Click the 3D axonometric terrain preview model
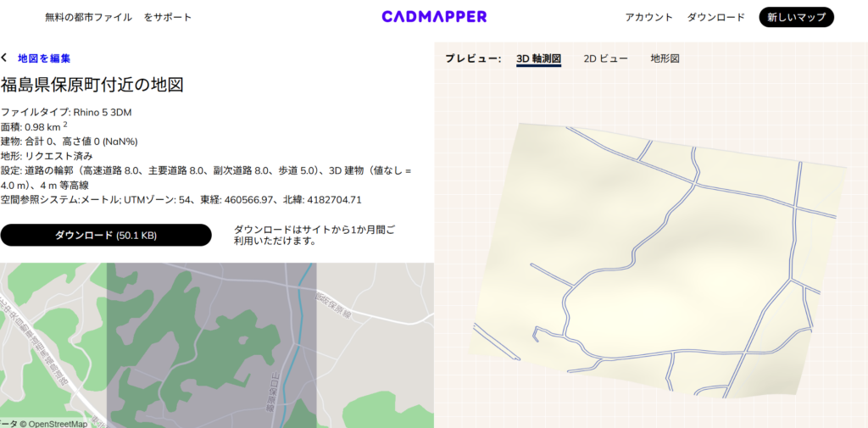The image size is (868, 428). [661, 254]
